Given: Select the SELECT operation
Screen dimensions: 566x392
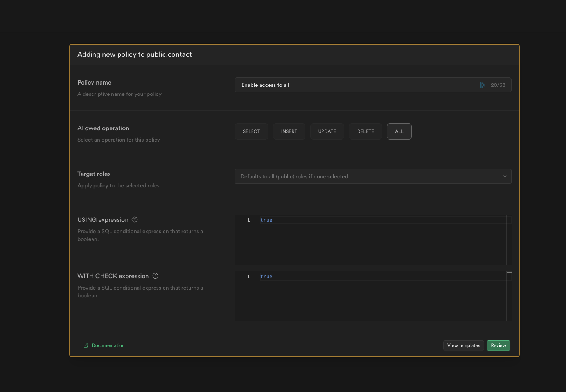Looking at the screenshot, I should pyautogui.click(x=251, y=131).
